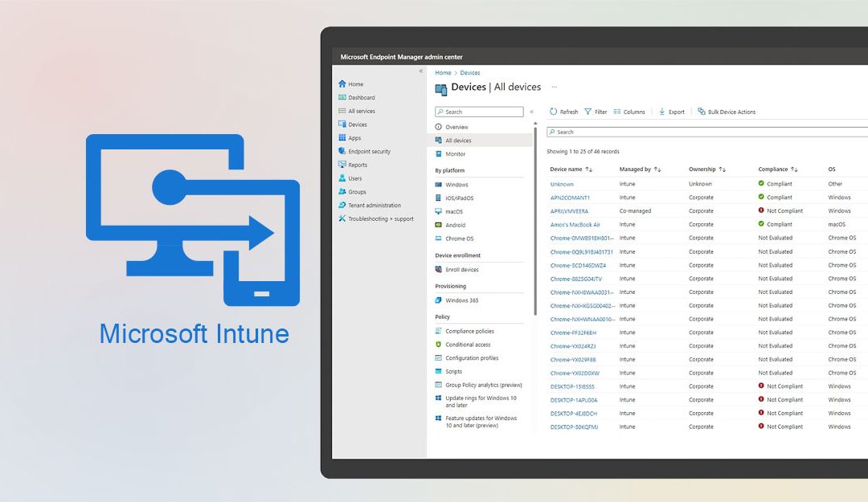The width and height of the screenshot is (868, 502).
Task: Open iOS/iPadOS platform devices
Action: point(454,198)
